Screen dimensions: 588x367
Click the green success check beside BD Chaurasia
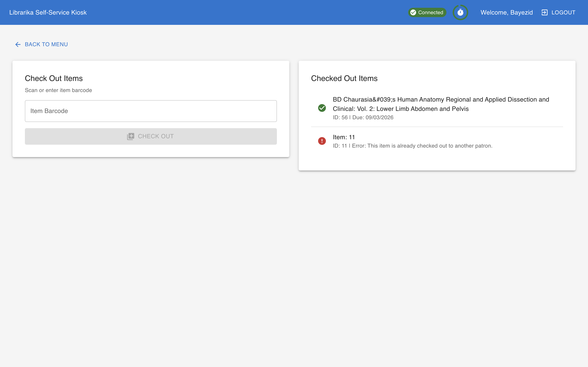point(322,108)
